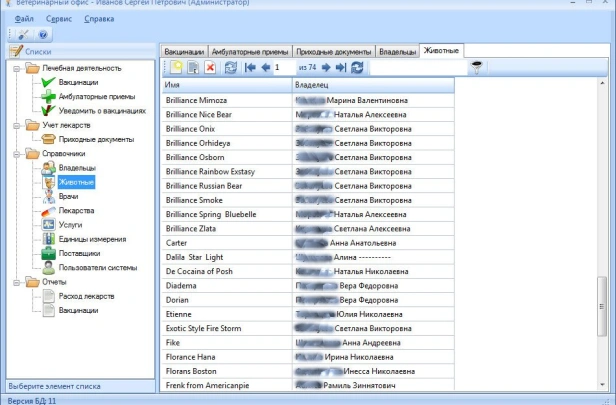
Task: Collapse the Отчеты tree group
Action: (17, 282)
